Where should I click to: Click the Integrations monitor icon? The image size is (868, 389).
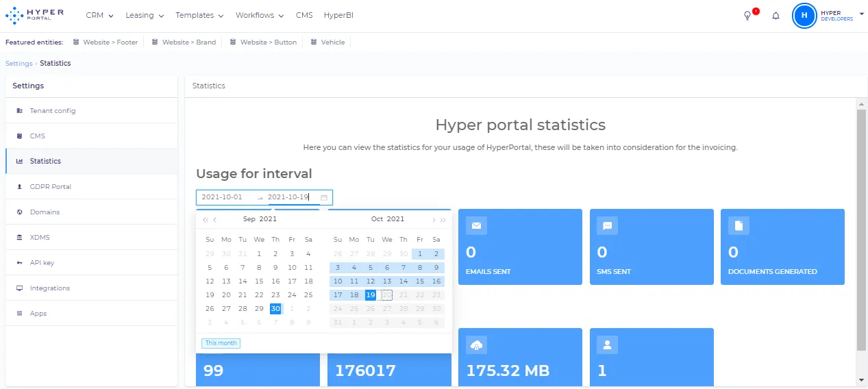[19, 288]
